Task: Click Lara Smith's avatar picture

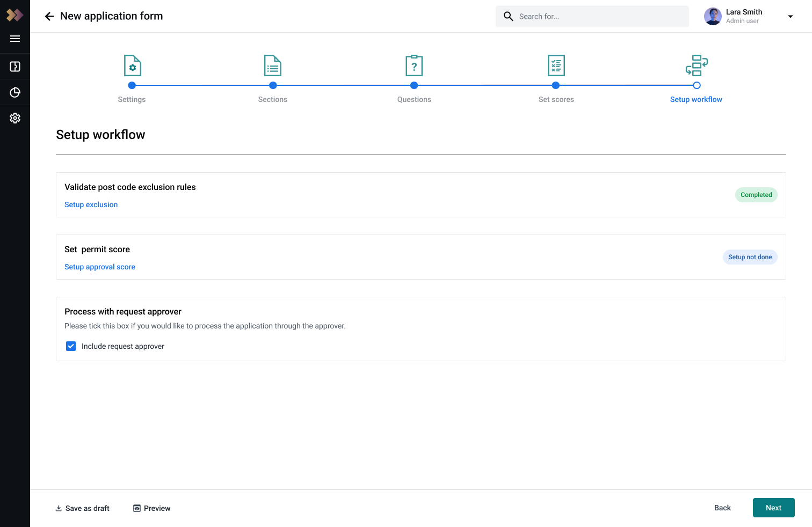Action: (713, 16)
